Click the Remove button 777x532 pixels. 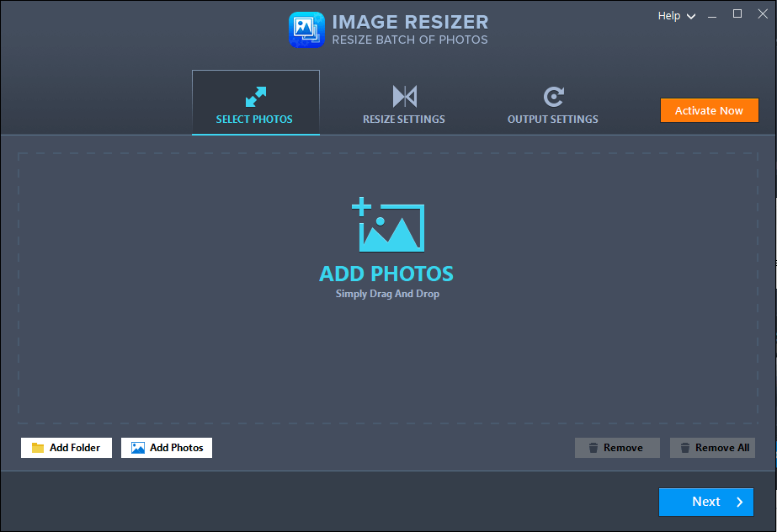pos(617,448)
